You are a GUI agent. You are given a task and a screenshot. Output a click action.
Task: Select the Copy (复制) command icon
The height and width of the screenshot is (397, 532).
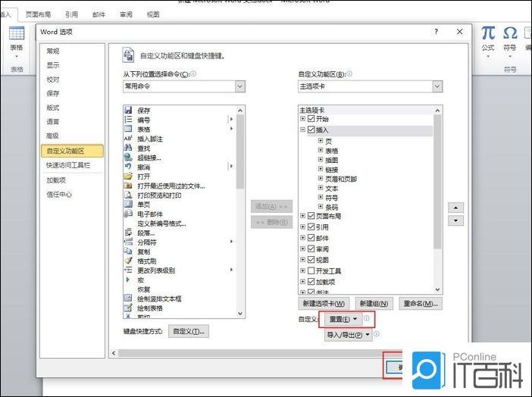tap(128, 252)
